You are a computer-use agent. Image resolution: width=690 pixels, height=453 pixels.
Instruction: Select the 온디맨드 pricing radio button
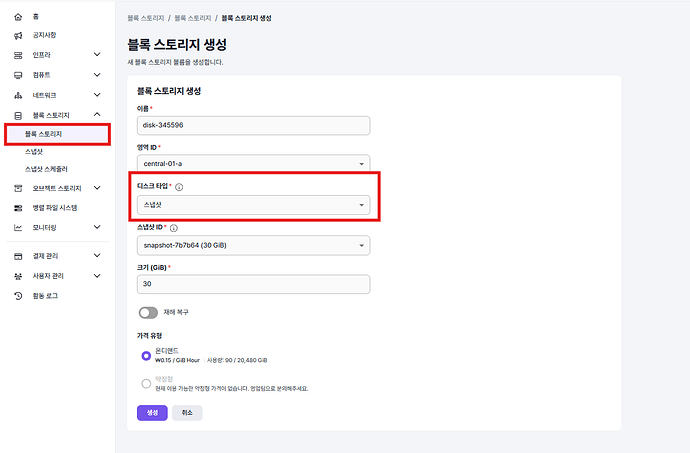pos(146,355)
